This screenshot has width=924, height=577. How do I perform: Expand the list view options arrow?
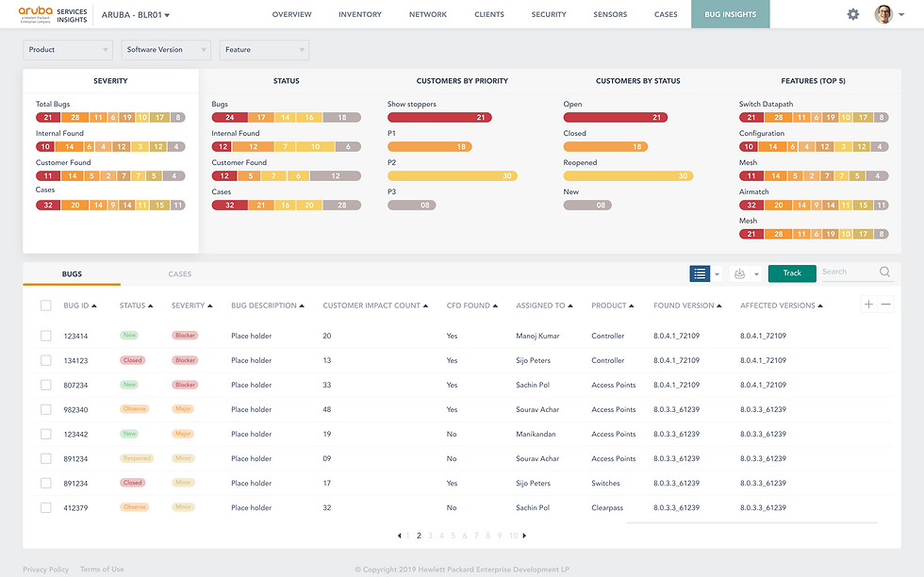tap(718, 274)
